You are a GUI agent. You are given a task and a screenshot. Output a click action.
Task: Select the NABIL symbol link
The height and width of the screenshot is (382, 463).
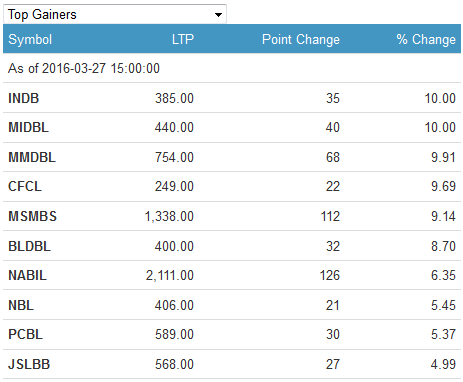point(27,275)
